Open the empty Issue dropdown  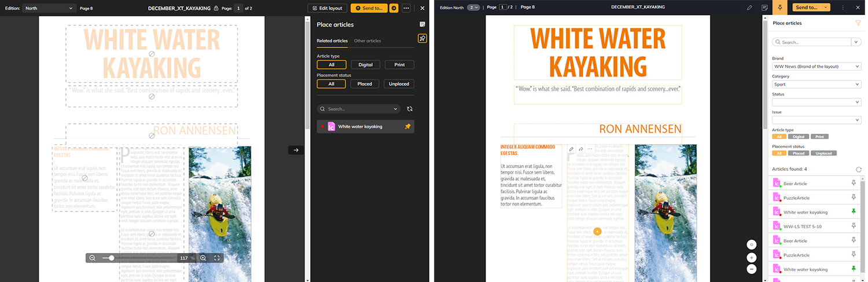click(x=816, y=120)
